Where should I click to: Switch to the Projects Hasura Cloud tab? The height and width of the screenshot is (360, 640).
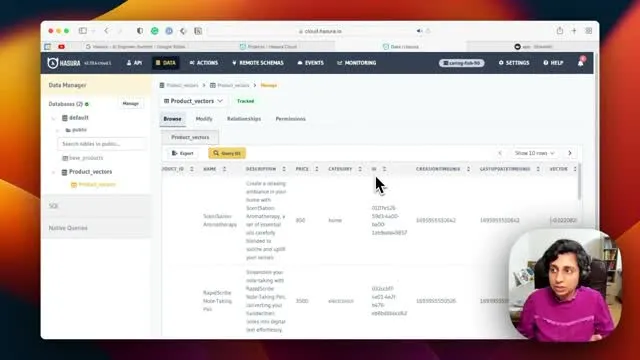coord(270,47)
